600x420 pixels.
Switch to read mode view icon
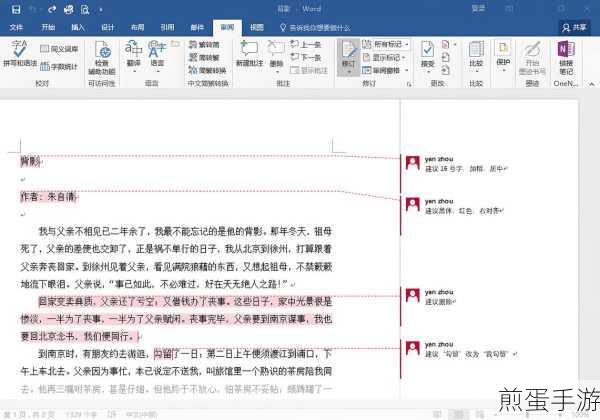(x=437, y=414)
